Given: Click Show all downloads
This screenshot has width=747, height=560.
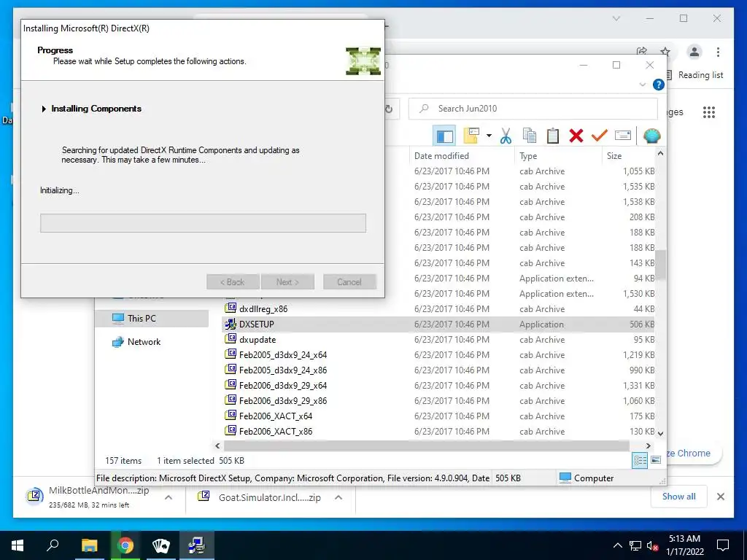Looking at the screenshot, I should [679, 496].
